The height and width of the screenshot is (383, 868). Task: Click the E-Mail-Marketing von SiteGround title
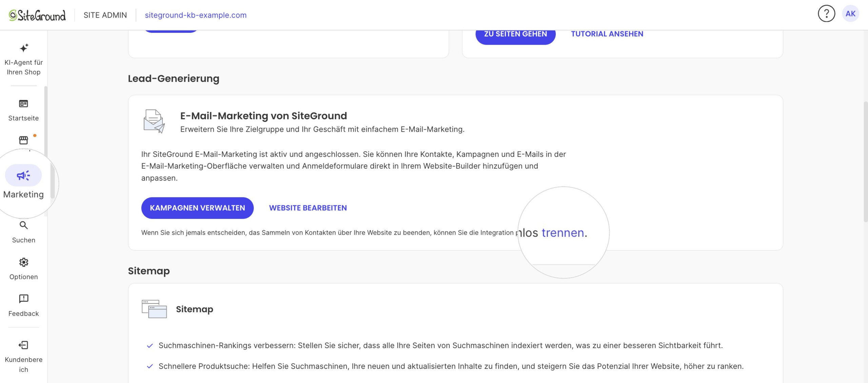pyautogui.click(x=263, y=116)
